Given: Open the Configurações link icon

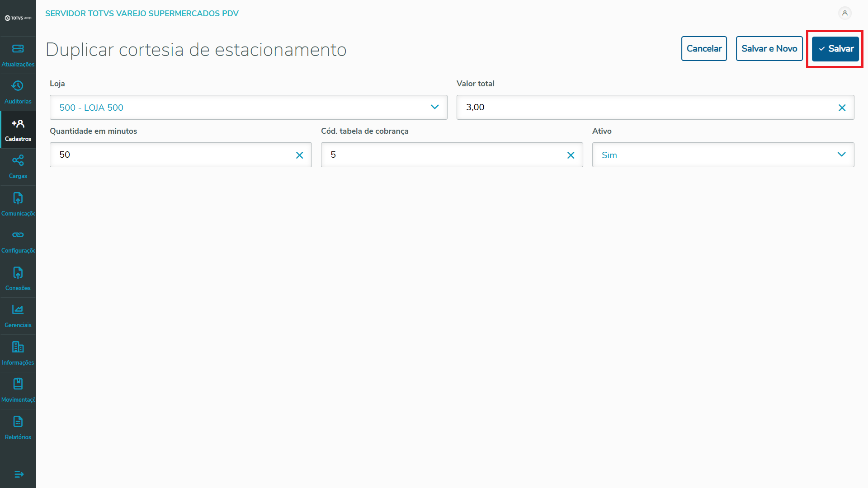Looking at the screenshot, I should coord(18,235).
